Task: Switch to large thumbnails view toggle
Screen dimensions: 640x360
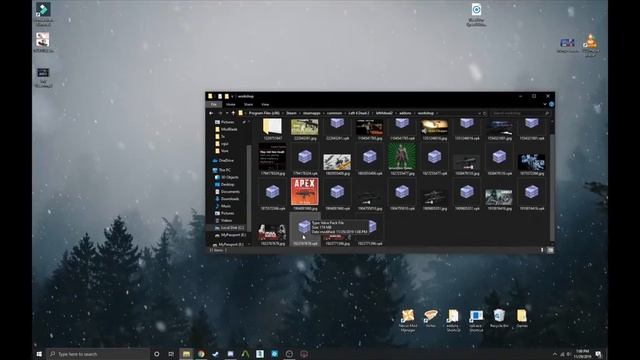Action: coord(550,250)
